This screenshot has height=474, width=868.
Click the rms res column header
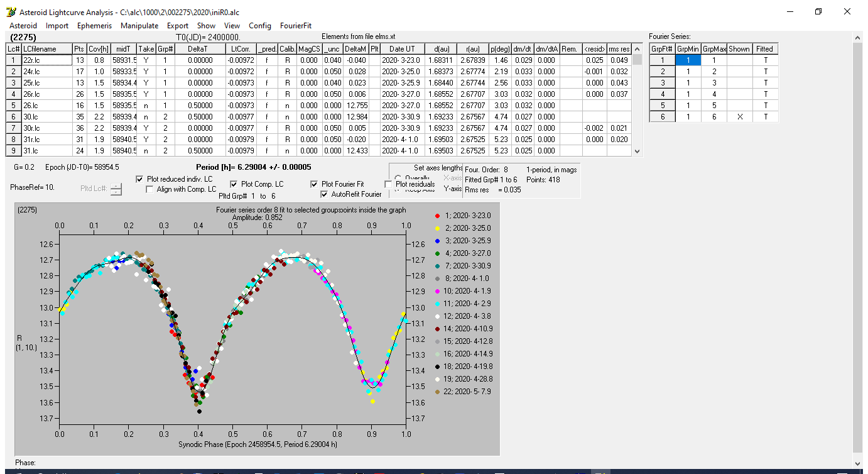[619, 48]
